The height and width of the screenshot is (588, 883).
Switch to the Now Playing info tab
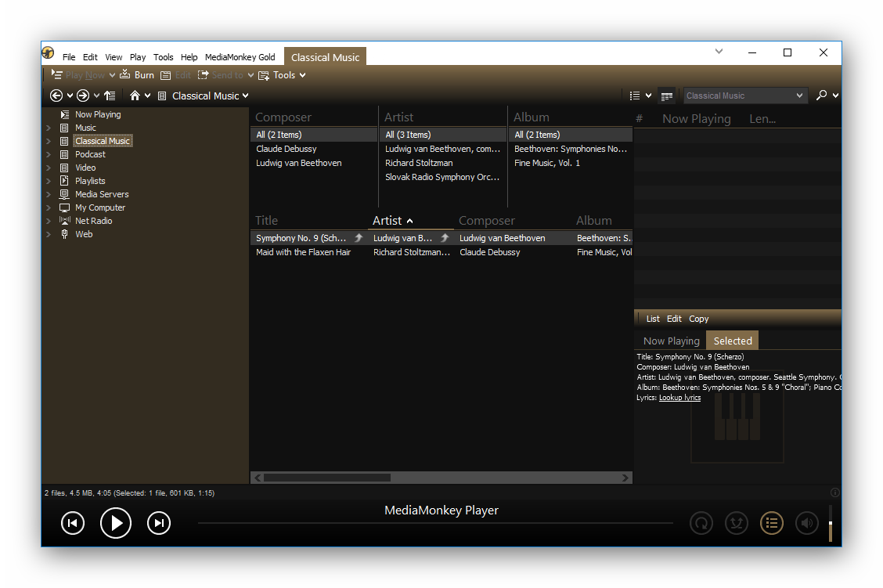pyautogui.click(x=672, y=341)
